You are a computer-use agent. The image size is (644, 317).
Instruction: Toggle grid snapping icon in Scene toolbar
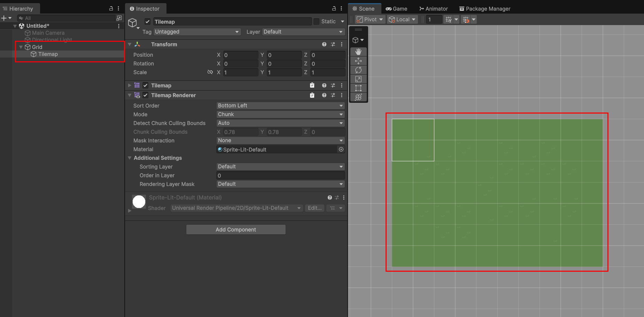pos(466,20)
